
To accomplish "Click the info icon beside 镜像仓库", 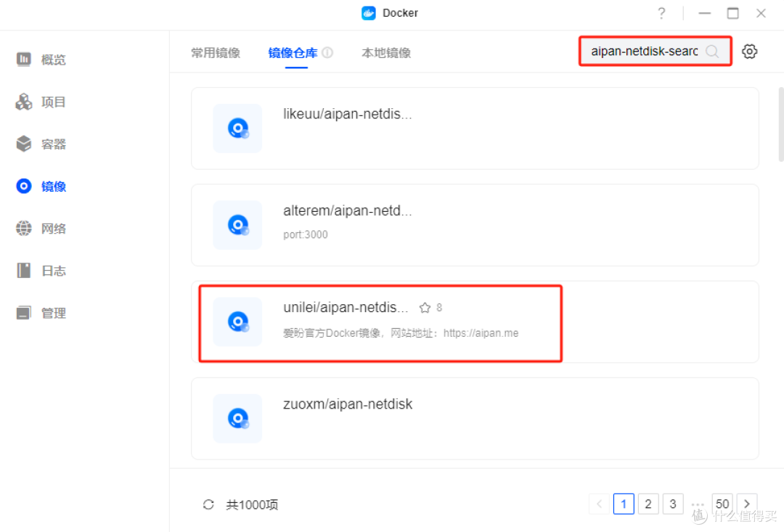I will pyautogui.click(x=327, y=52).
